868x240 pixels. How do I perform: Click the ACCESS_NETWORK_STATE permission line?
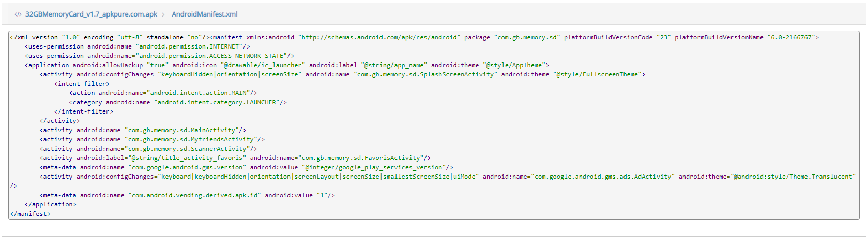pyautogui.click(x=159, y=56)
